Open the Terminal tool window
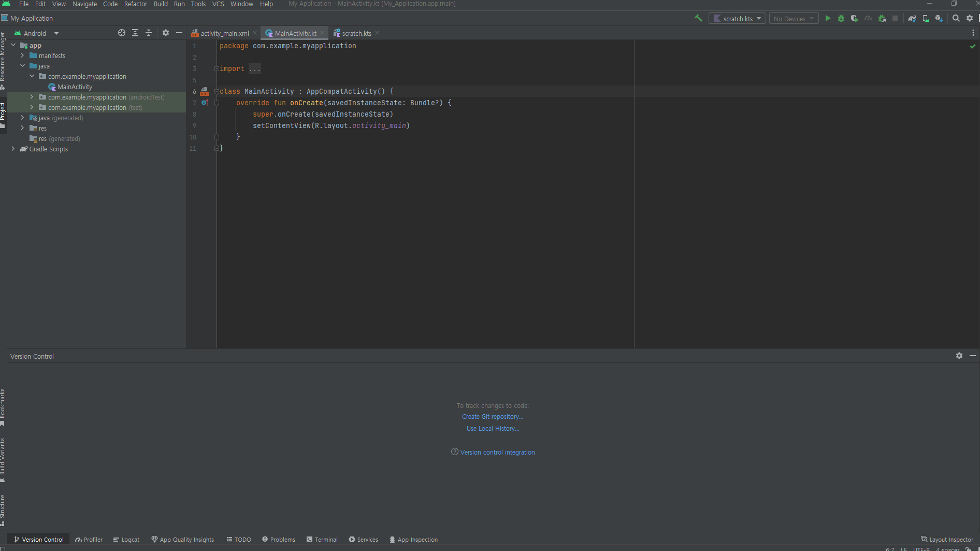 (322, 540)
